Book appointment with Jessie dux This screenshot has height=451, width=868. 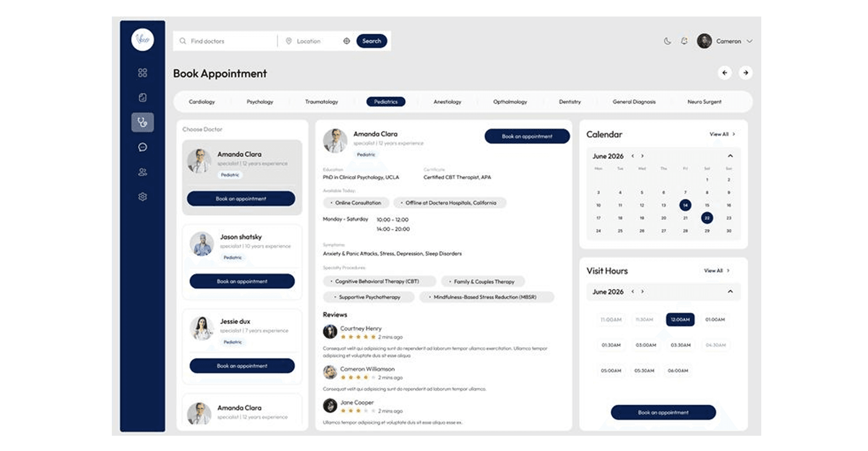(x=242, y=366)
